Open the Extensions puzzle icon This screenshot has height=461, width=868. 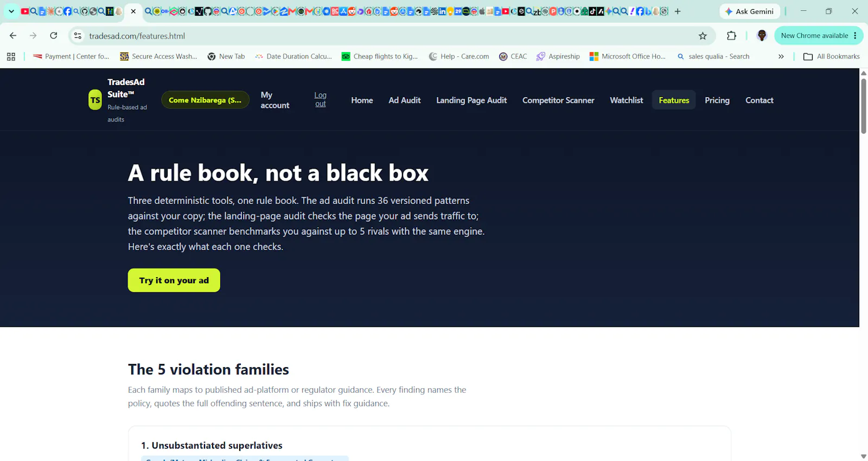point(731,36)
